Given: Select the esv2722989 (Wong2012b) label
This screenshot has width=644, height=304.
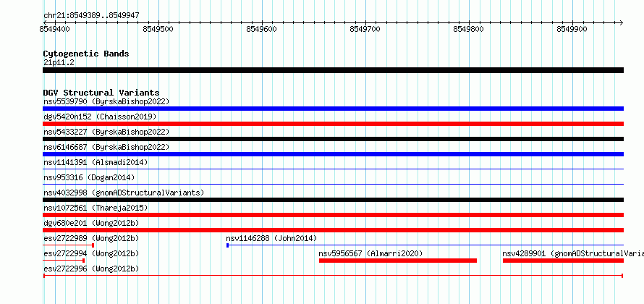Looking at the screenshot, I should [x=91, y=238].
